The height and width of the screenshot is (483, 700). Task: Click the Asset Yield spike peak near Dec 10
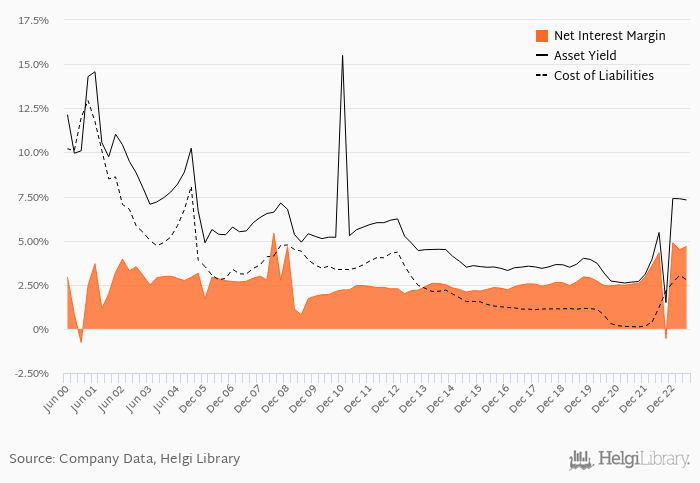click(x=343, y=56)
